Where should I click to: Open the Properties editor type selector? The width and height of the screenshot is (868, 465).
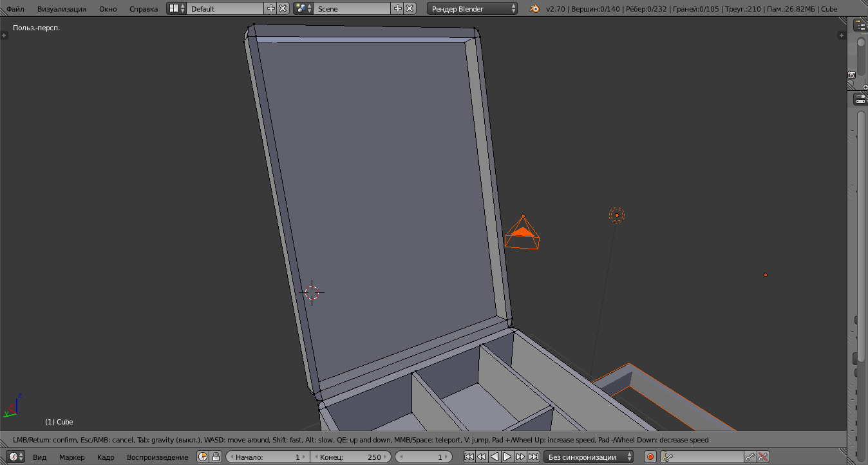pyautogui.click(x=860, y=99)
